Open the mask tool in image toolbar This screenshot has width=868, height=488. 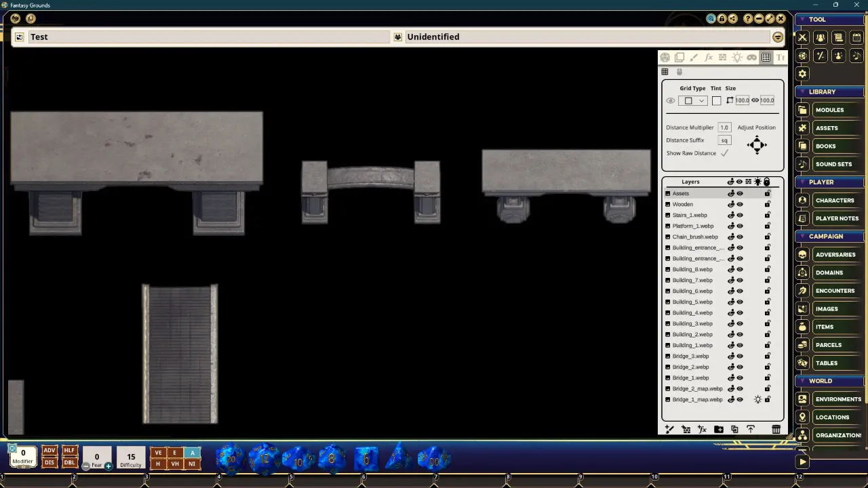pos(751,58)
